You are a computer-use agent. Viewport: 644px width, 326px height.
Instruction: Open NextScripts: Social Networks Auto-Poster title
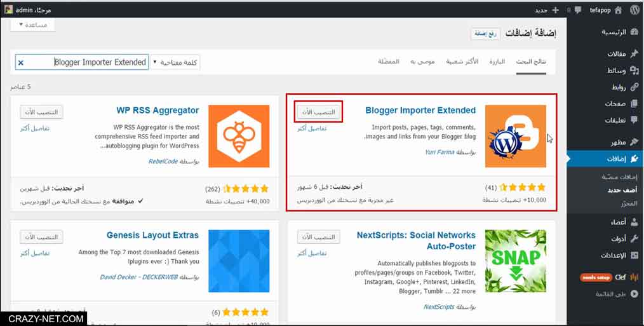(x=416, y=241)
